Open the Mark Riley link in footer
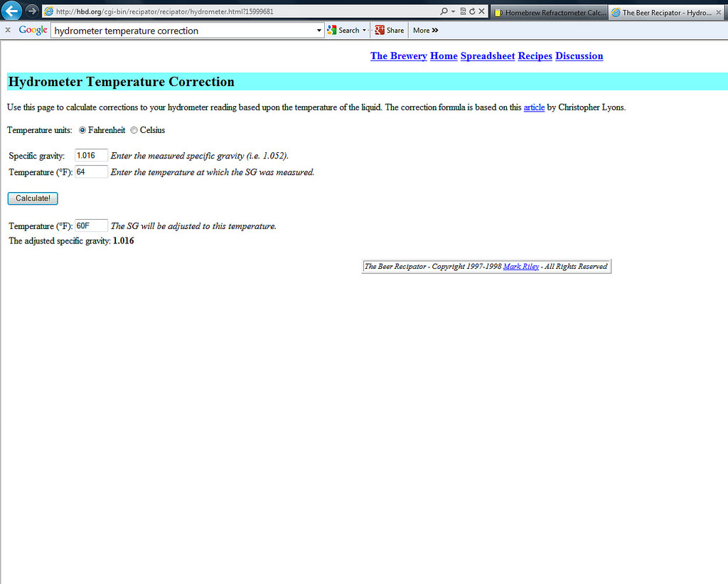728x584 pixels. point(521,266)
